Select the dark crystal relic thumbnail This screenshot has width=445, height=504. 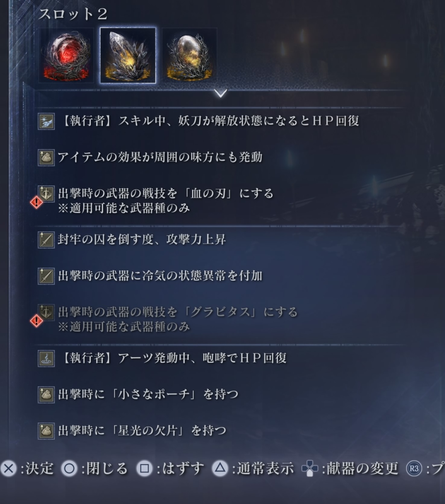[128, 55]
